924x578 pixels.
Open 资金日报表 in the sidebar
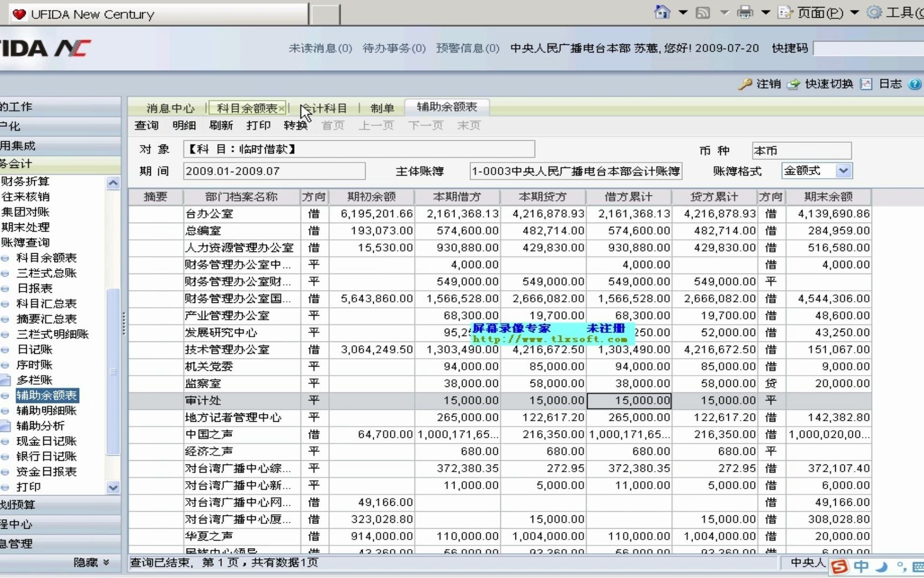click(46, 472)
